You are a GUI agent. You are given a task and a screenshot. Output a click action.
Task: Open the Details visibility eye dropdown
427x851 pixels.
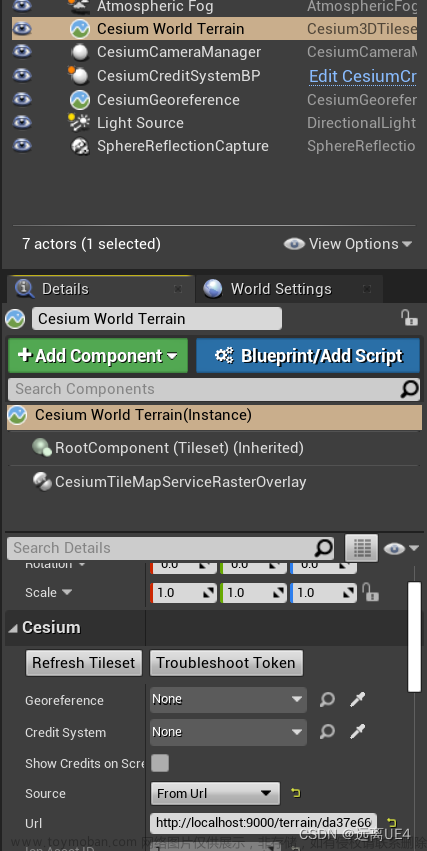coord(401,549)
